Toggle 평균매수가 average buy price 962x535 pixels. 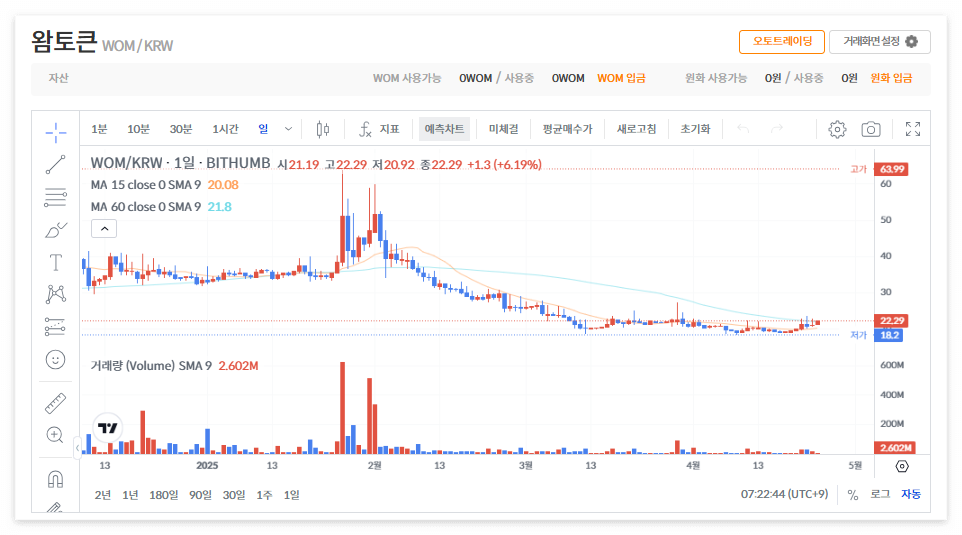click(x=567, y=129)
